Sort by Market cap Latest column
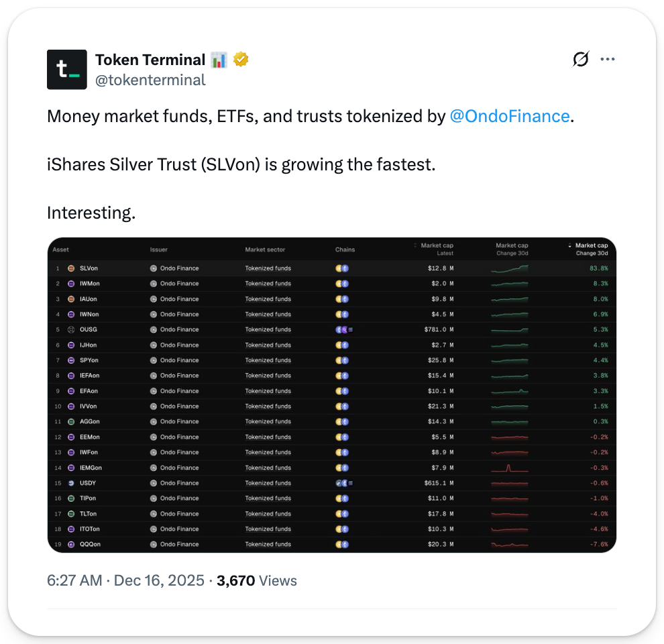The height and width of the screenshot is (644, 664). pos(436,249)
